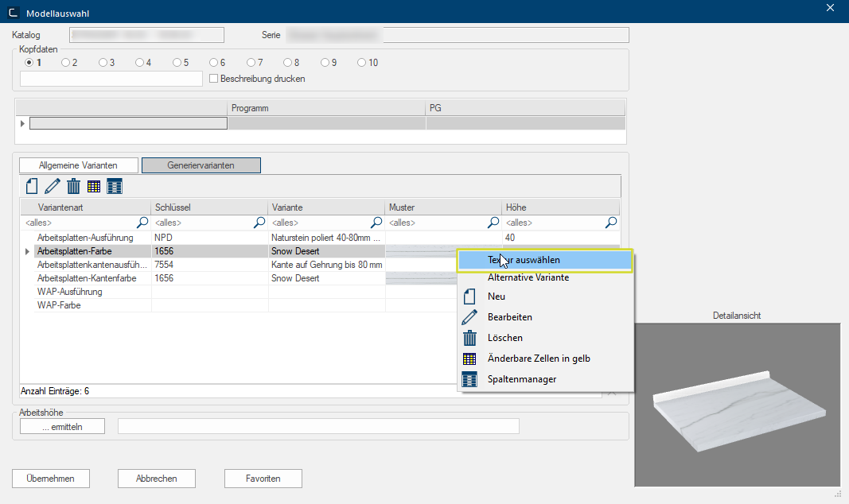This screenshot has width=849, height=504.
Task: Click the New document toolbar icon
Action: click(32, 187)
